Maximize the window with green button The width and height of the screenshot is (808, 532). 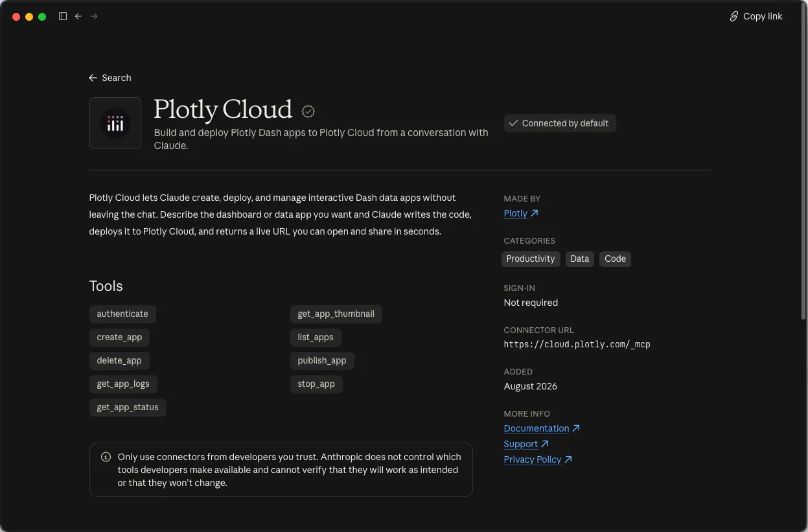coord(42,16)
